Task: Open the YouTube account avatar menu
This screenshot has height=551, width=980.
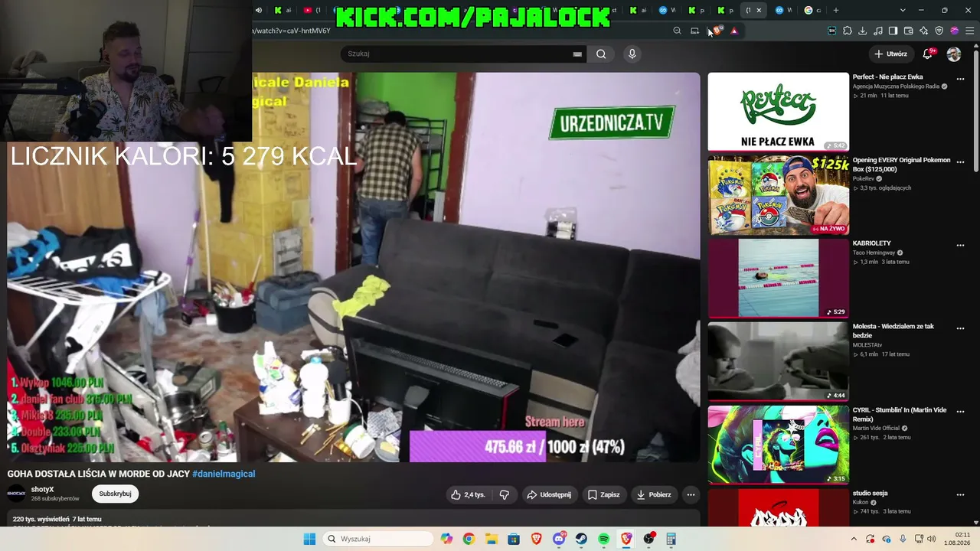Action: 954,54
